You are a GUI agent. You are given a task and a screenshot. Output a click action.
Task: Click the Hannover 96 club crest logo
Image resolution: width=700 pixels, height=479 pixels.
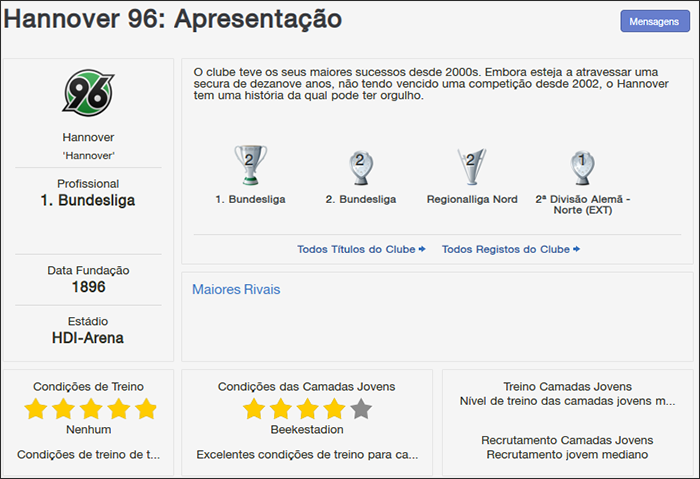88,92
